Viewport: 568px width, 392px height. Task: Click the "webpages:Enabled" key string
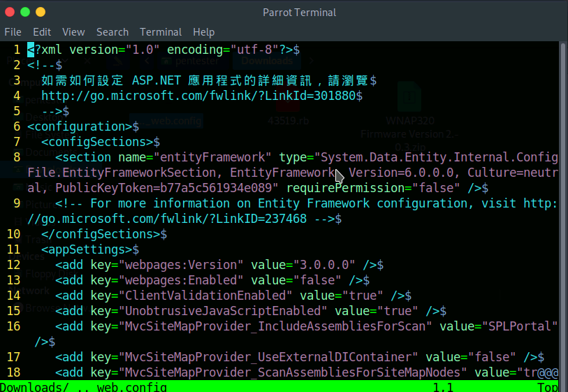pyautogui.click(x=180, y=280)
